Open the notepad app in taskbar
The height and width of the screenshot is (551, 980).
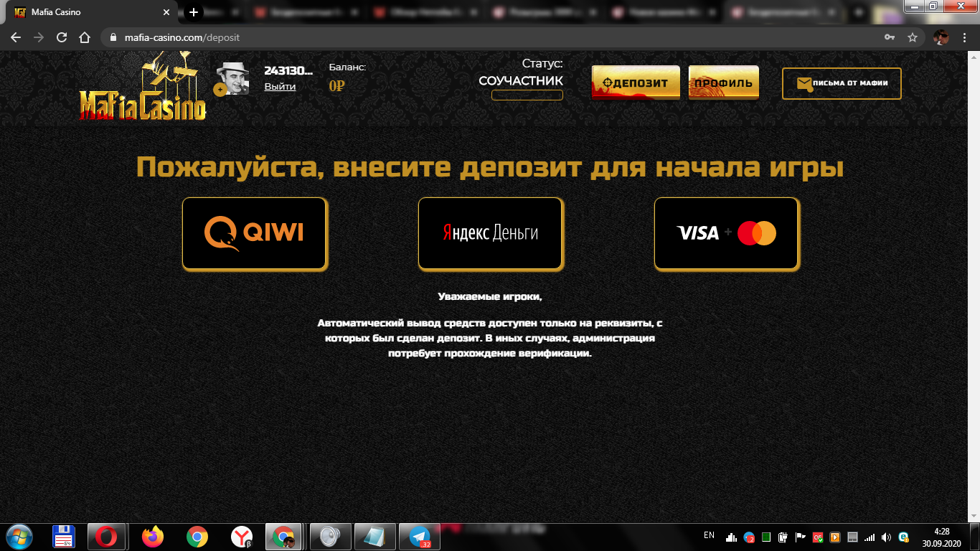[375, 537]
